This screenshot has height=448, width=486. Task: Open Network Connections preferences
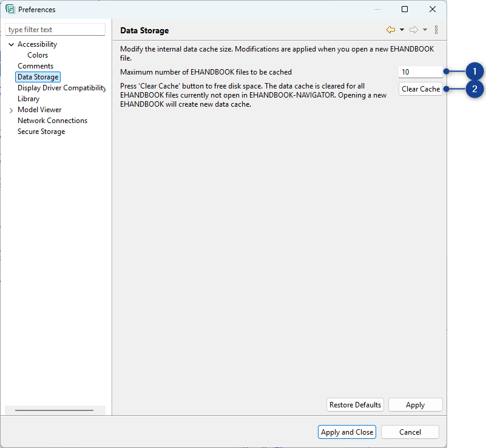(x=52, y=121)
